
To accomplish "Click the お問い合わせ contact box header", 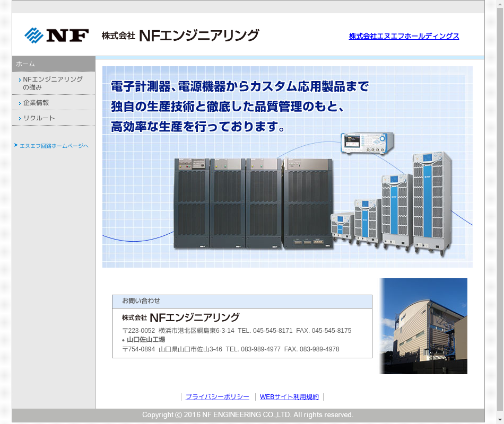I will coord(242,301).
